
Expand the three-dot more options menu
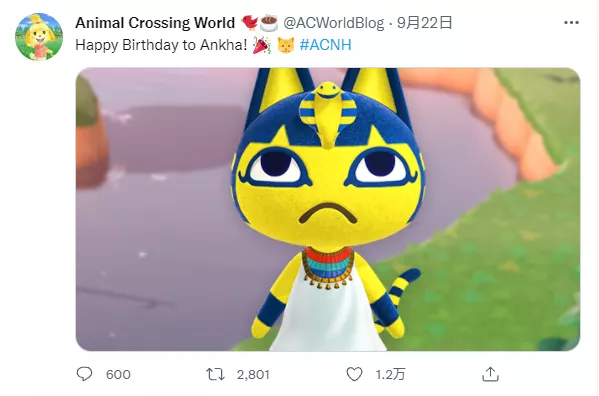571,23
